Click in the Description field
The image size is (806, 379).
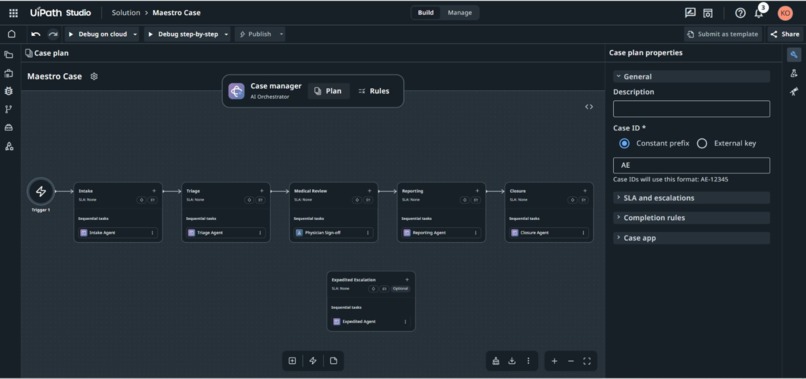(691, 109)
